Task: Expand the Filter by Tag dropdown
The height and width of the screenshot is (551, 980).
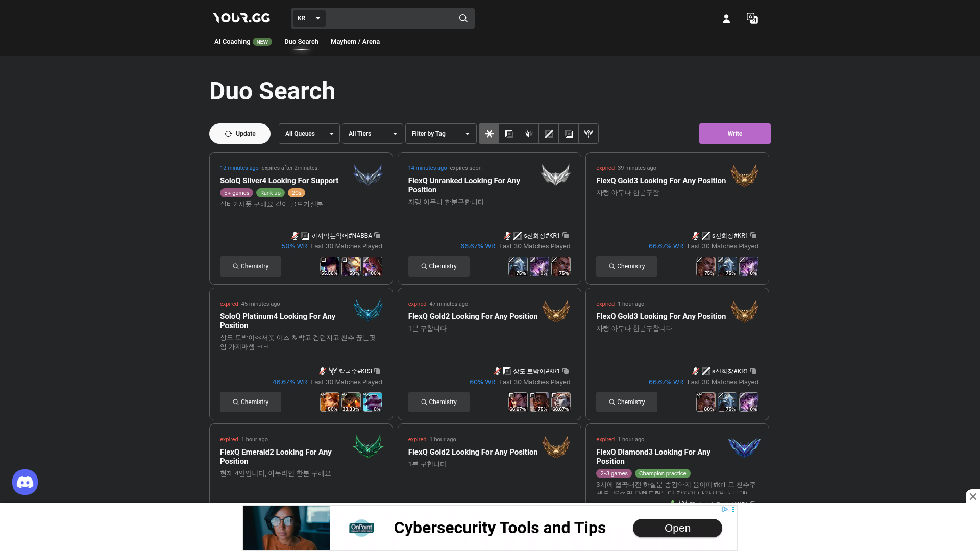Action: pyautogui.click(x=441, y=134)
